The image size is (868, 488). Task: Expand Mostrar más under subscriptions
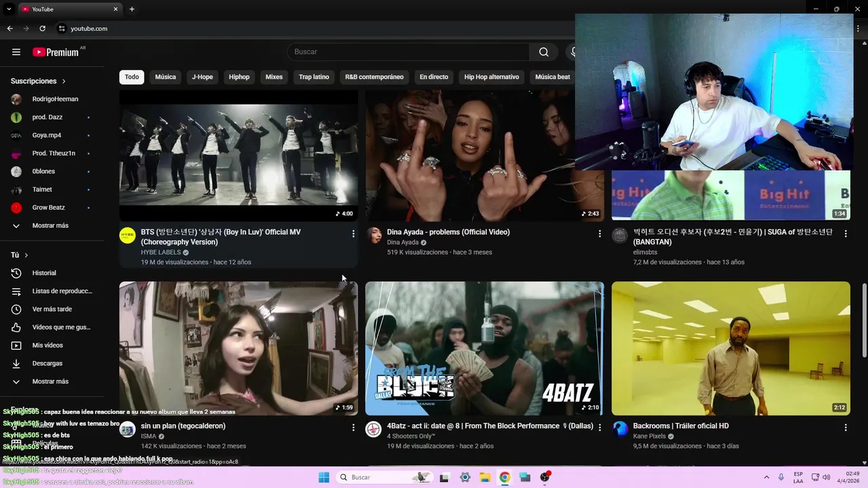pos(52,226)
